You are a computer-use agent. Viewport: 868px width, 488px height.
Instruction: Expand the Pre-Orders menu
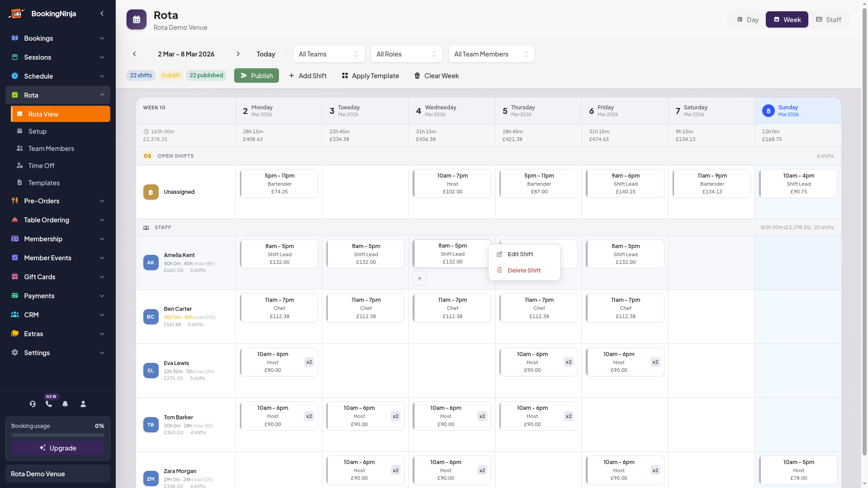[58, 201]
